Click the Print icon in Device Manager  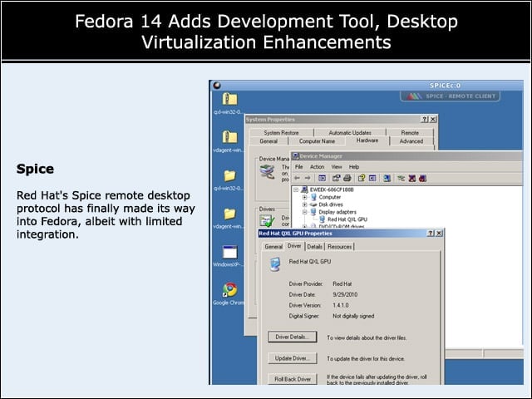[x=347, y=178]
